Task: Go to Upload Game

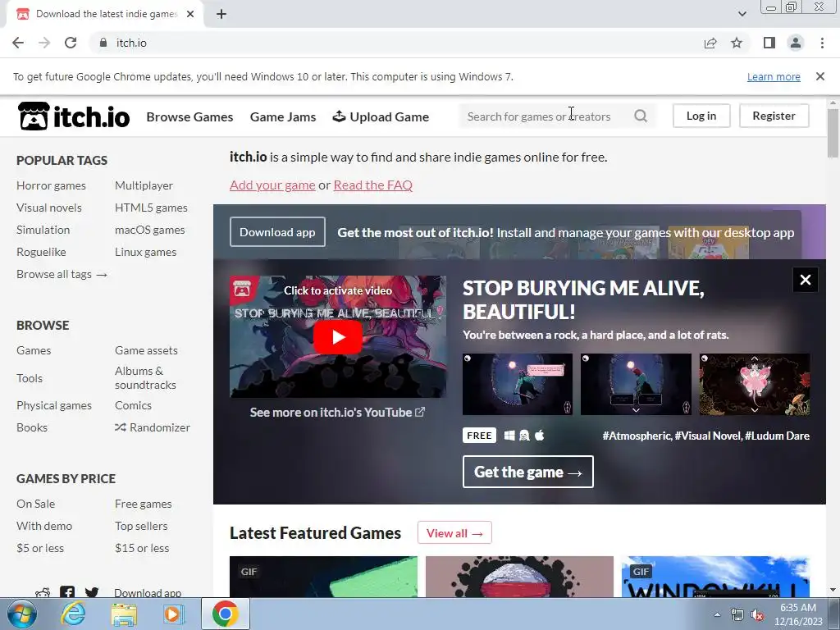Action: click(381, 116)
